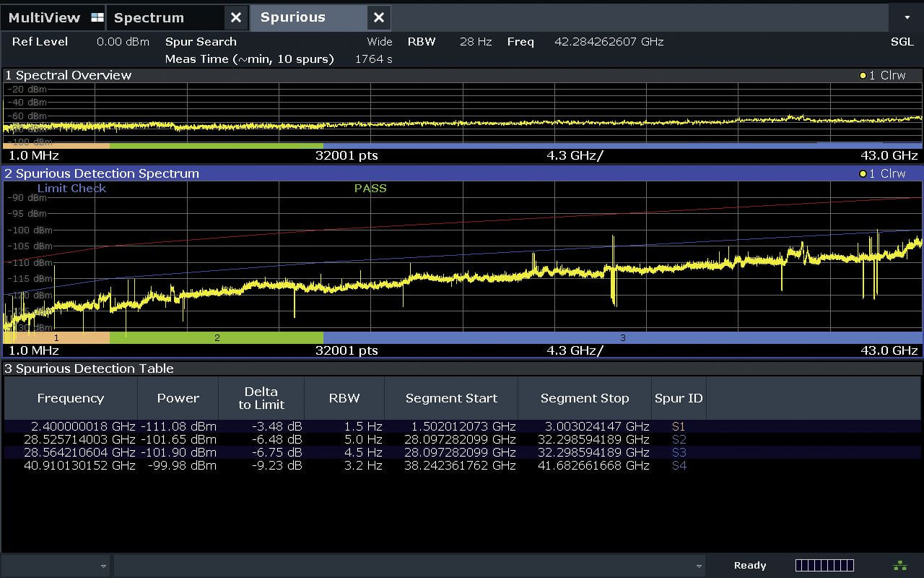
Task: Click the Frequency column header
Action: click(x=70, y=398)
